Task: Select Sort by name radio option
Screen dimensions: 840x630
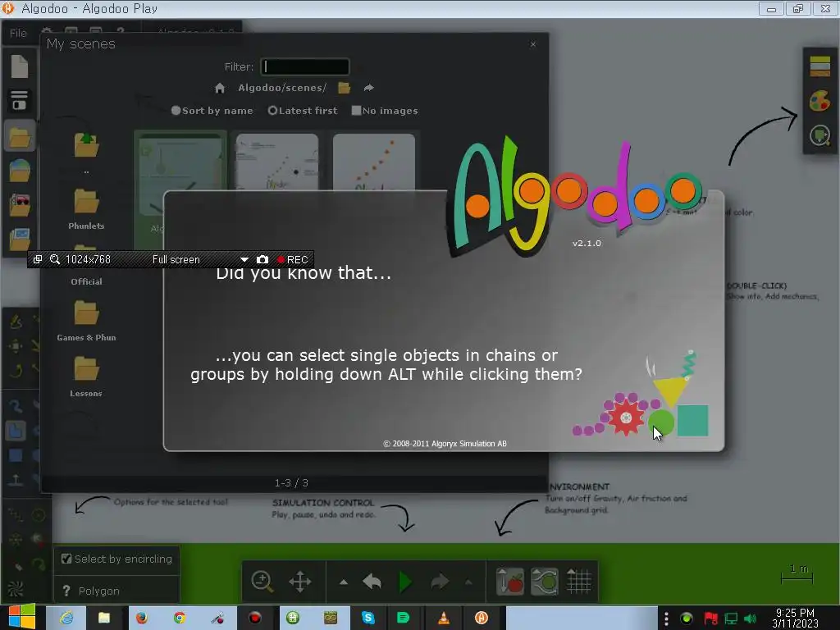Action: tap(212, 111)
